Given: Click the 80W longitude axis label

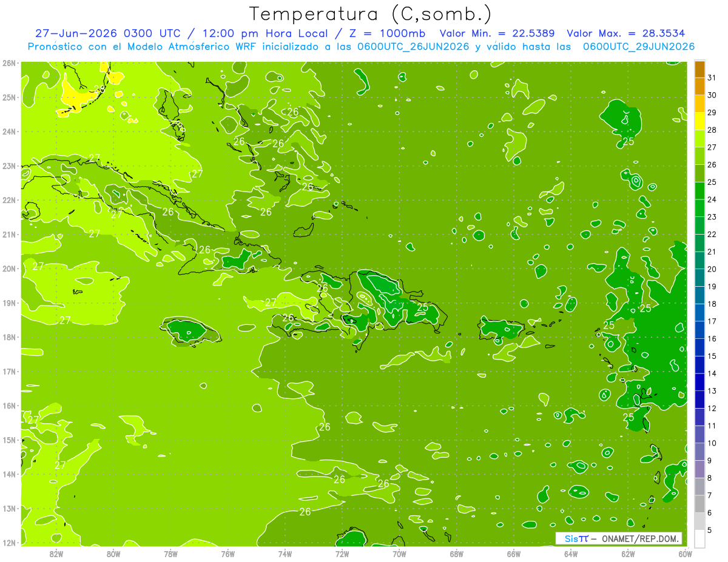Looking at the screenshot, I should coord(113,554).
